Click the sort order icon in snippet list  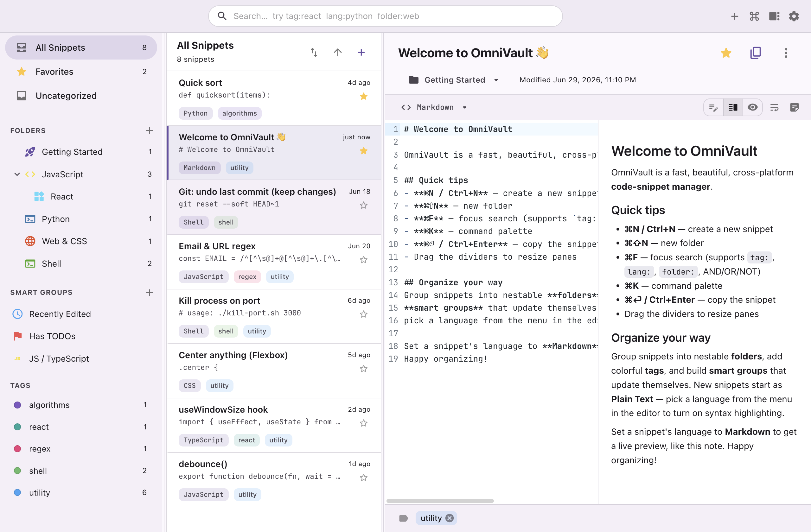tap(314, 52)
